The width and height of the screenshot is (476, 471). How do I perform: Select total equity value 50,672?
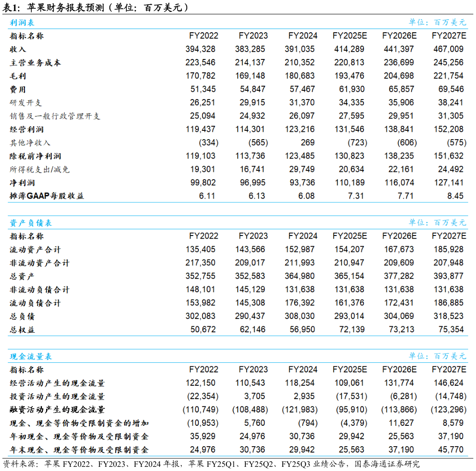(x=202, y=330)
